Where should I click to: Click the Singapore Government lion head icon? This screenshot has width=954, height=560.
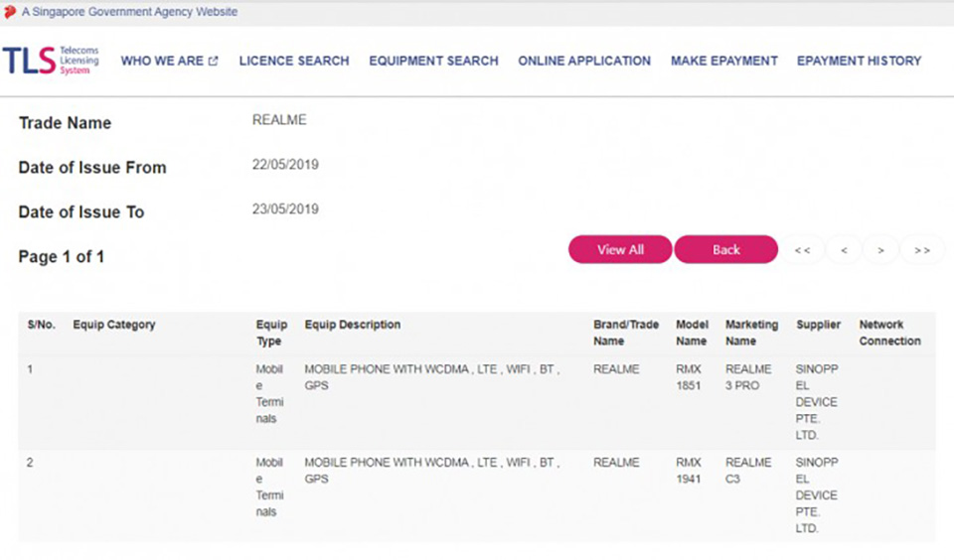click(9, 12)
